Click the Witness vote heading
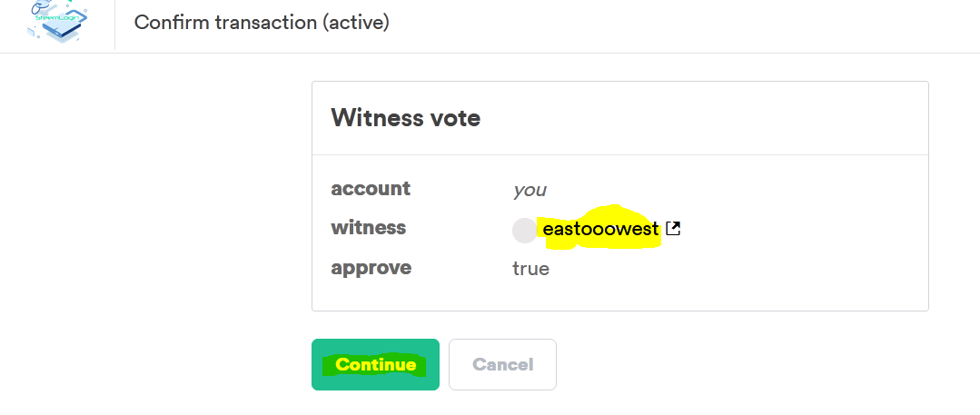The width and height of the screenshot is (980, 415). click(405, 117)
